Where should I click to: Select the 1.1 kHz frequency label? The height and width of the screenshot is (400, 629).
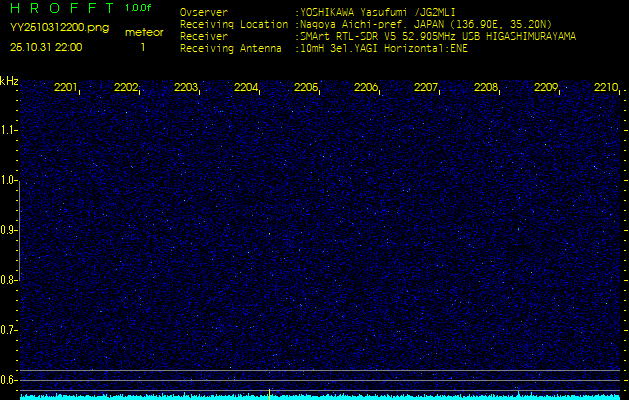tap(9, 130)
